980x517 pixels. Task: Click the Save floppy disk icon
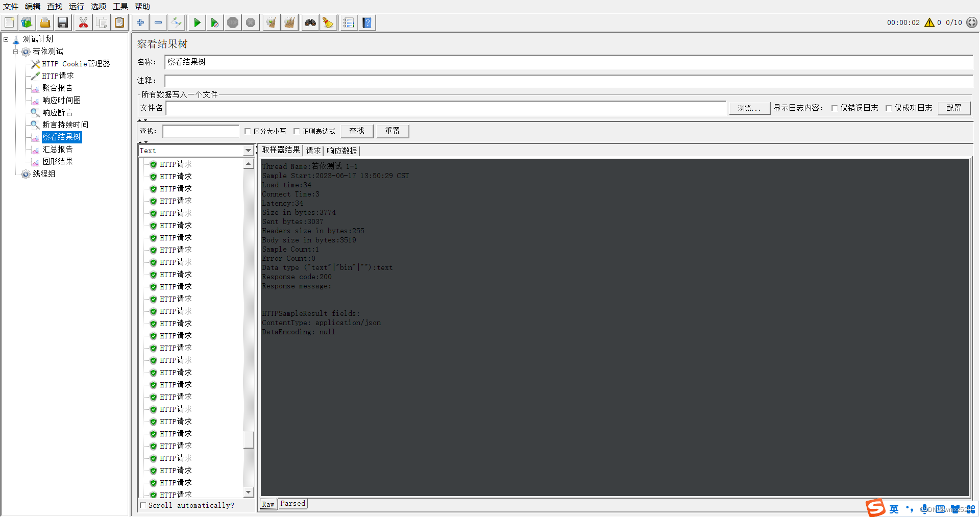[63, 22]
